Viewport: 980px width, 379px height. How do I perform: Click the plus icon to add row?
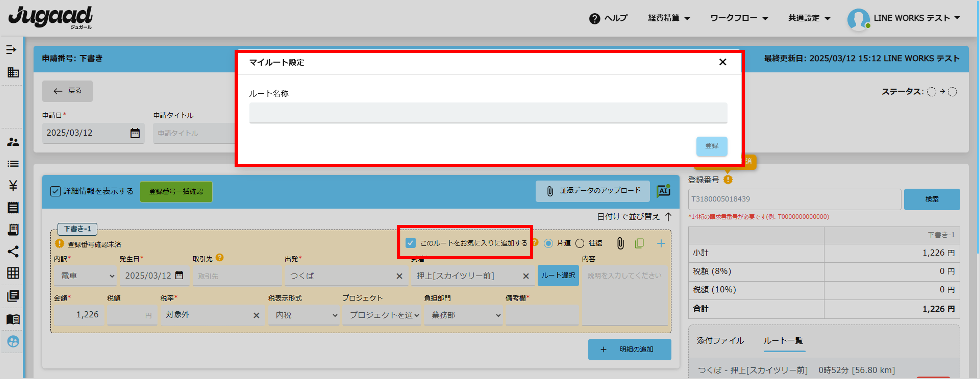[661, 243]
